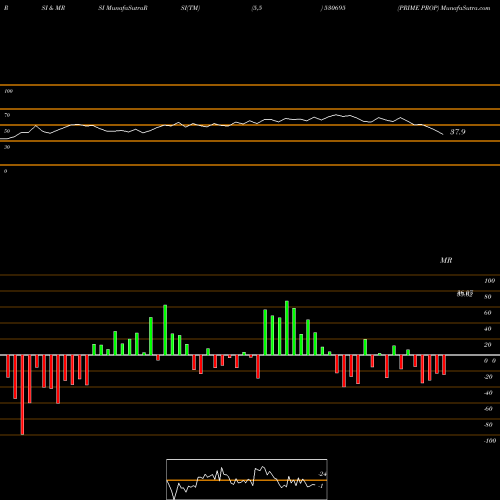Click the 40 label on MR axis
The image size is (500, 500).
[488, 329]
